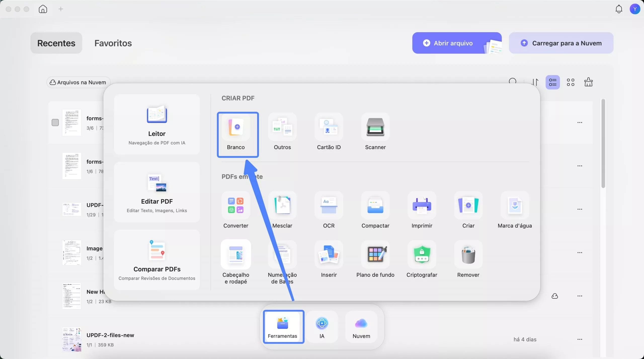The width and height of the screenshot is (644, 359).
Task: Open Nuvem from the bottom dock
Action: point(361,327)
